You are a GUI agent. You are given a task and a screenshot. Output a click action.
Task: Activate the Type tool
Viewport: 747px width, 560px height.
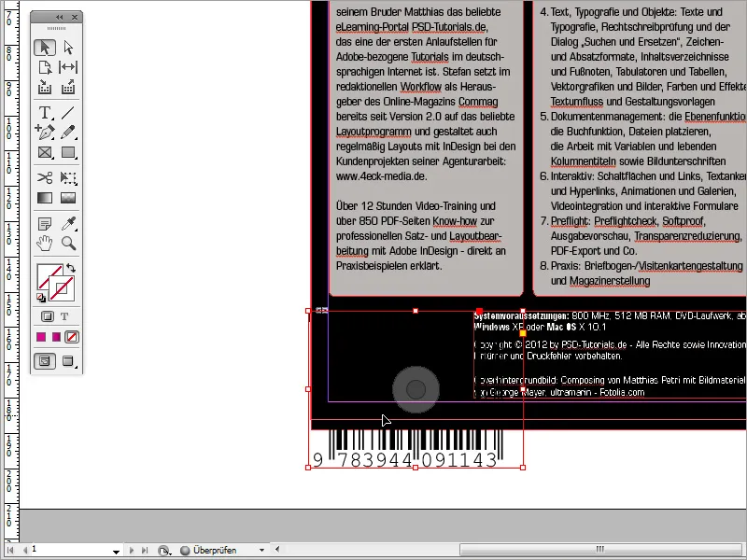pyautogui.click(x=45, y=113)
